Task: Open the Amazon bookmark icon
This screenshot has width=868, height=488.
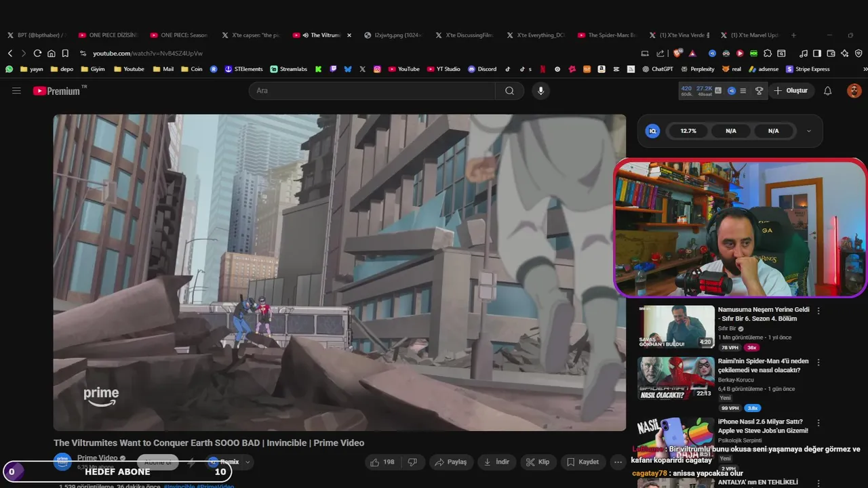Action: (601, 69)
